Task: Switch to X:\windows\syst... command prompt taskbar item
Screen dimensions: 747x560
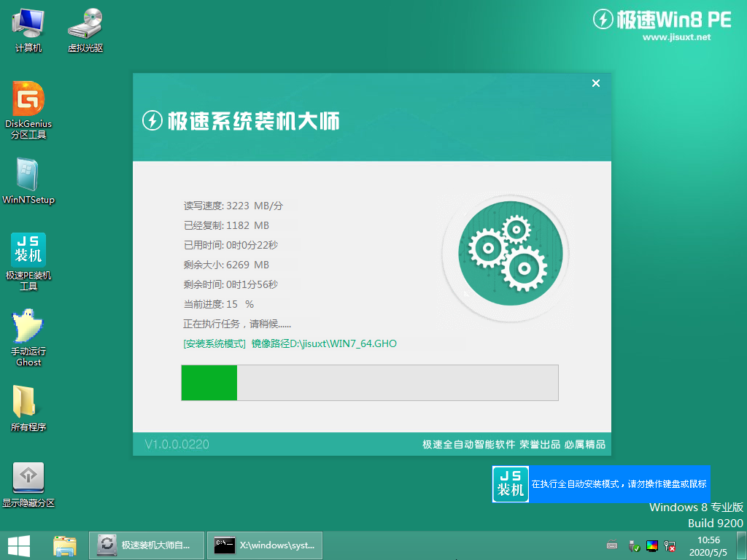Action: click(x=265, y=545)
